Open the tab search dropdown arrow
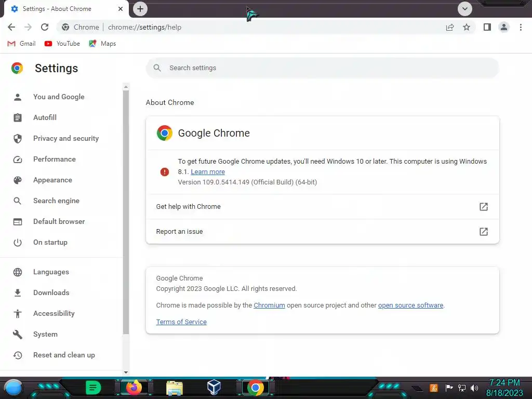 click(x=465, y=9)
